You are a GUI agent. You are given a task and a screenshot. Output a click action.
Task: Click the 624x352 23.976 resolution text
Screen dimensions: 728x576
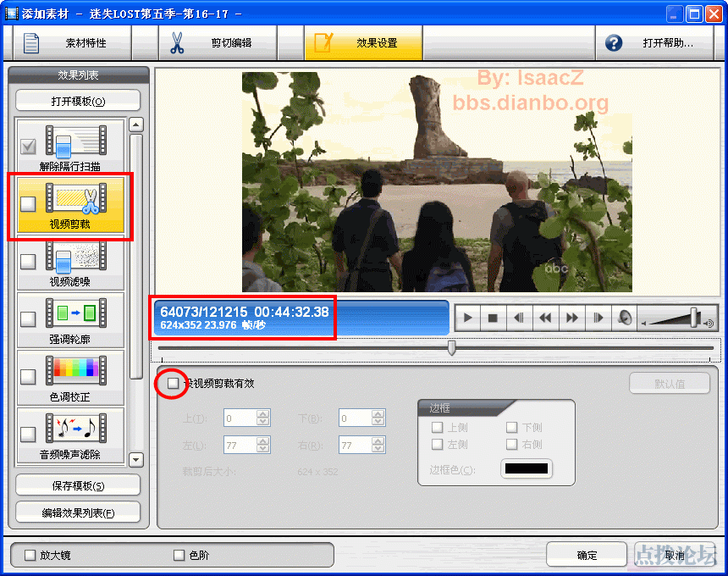[212, 325]
